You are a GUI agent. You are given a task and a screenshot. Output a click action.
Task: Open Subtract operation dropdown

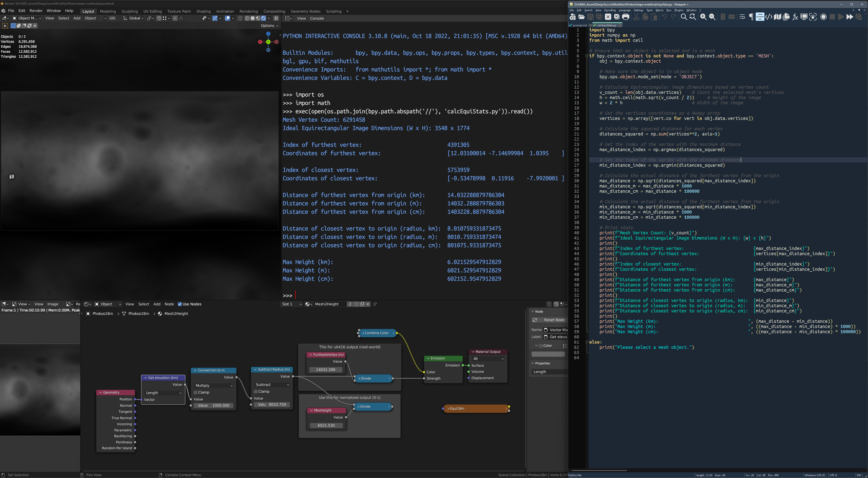(x=272, y=385)
